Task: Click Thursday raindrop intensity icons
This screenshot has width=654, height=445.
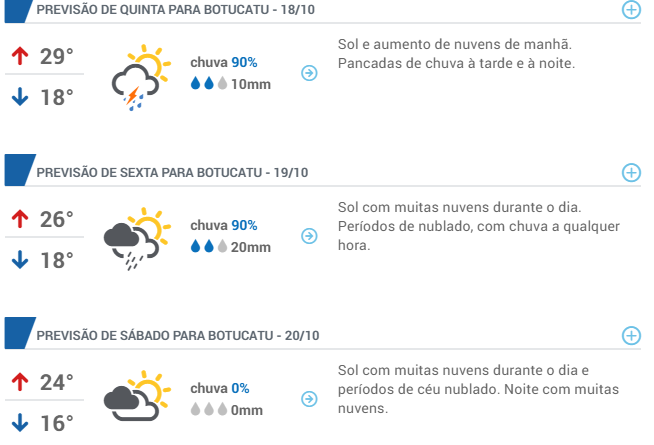Action: point(209,83)
